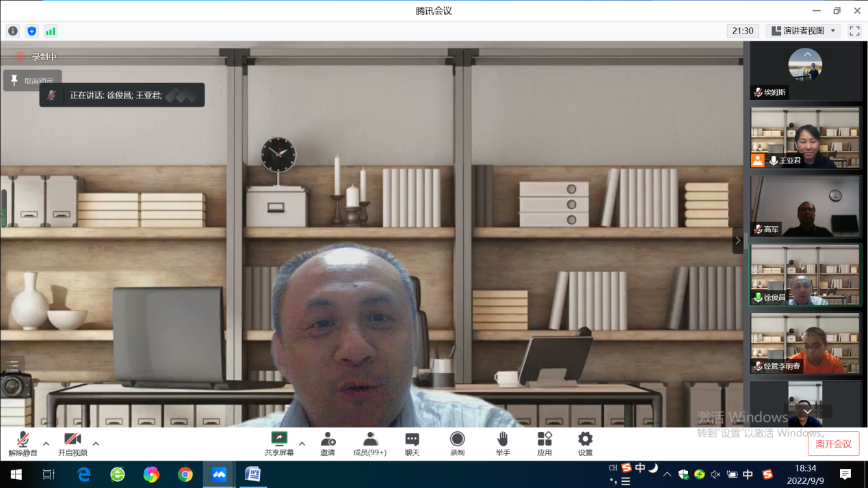Click the Record (录制) icon
This screenshot has height=488, width=868.
tap(457, 439)
